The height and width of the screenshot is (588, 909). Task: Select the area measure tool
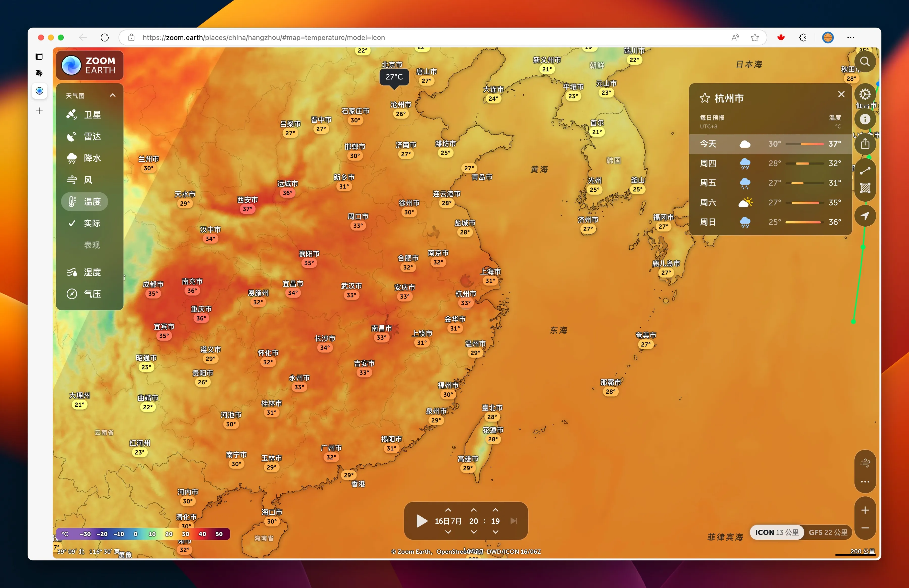pos(865,188)
